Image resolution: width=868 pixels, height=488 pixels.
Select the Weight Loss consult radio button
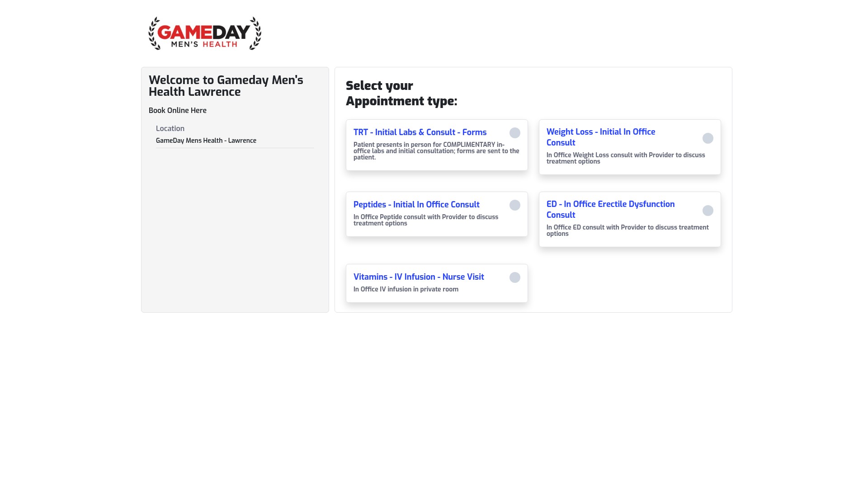coord(708,138)
